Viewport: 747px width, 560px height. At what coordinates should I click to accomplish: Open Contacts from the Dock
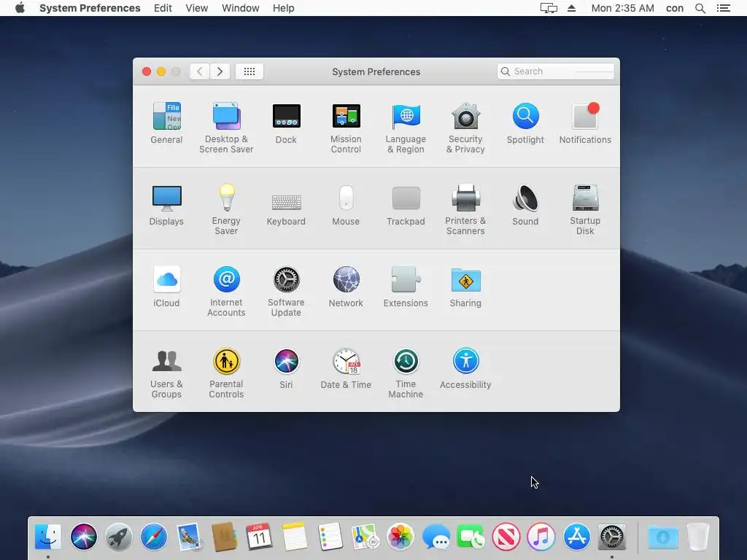[x=225, y=537]
